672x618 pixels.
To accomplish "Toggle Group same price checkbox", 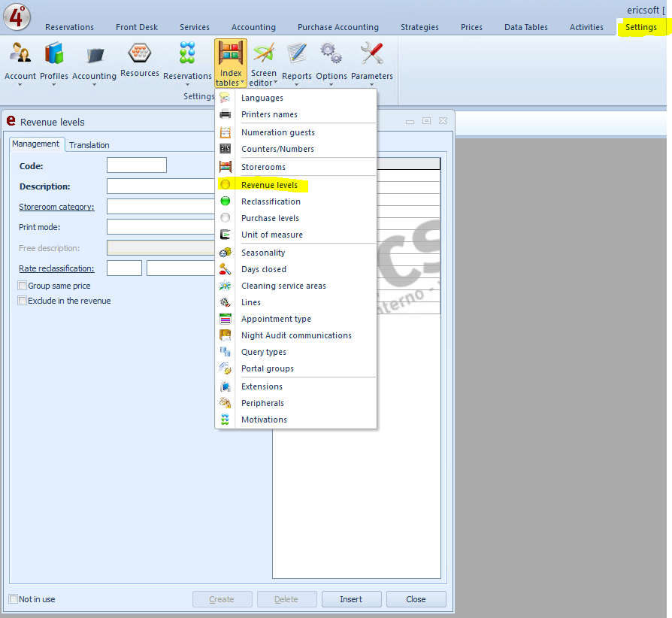I will 23,286.
